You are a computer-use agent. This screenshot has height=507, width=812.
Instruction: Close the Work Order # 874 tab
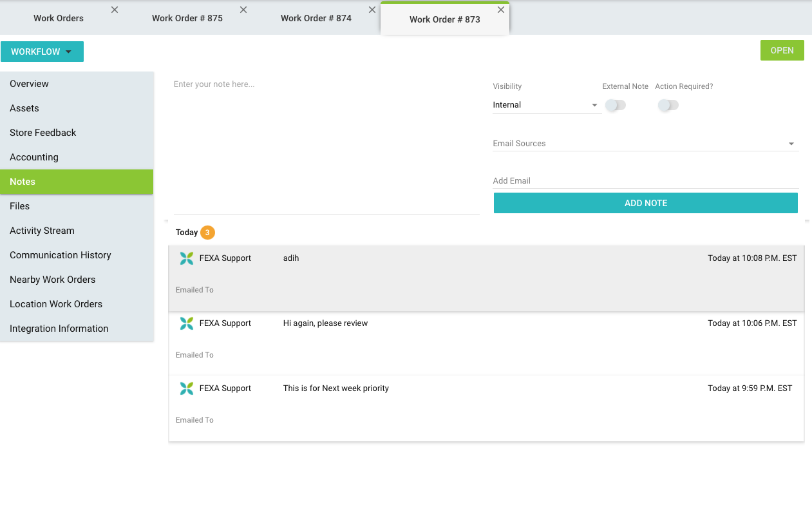coord(372,10)
